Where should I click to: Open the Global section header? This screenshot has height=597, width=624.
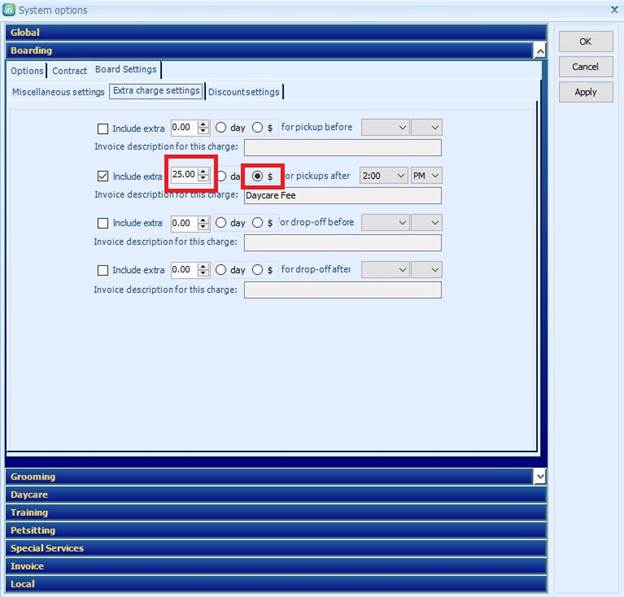coord(276,33)
